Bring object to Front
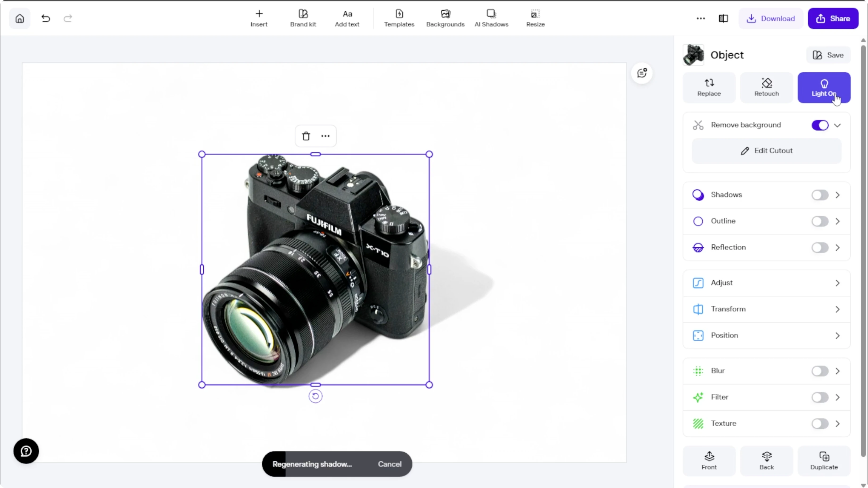The height and width of the screenshot is (488, 868). 709,461
